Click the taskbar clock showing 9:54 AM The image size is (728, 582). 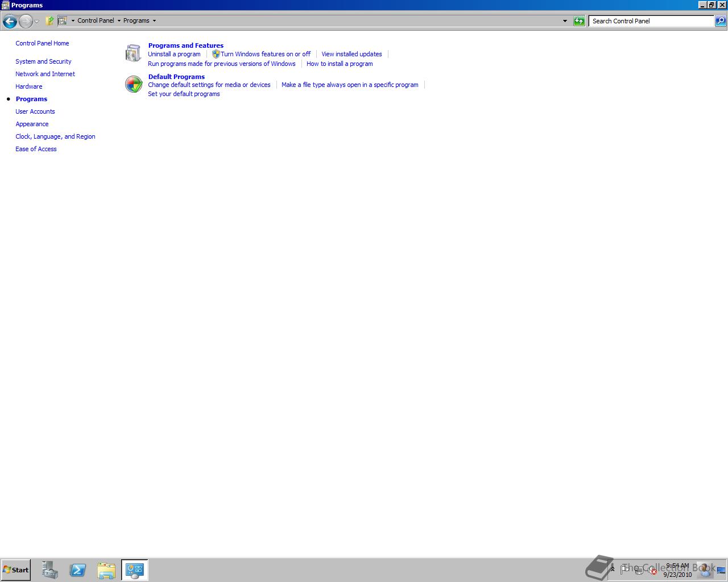coord(677,570)
